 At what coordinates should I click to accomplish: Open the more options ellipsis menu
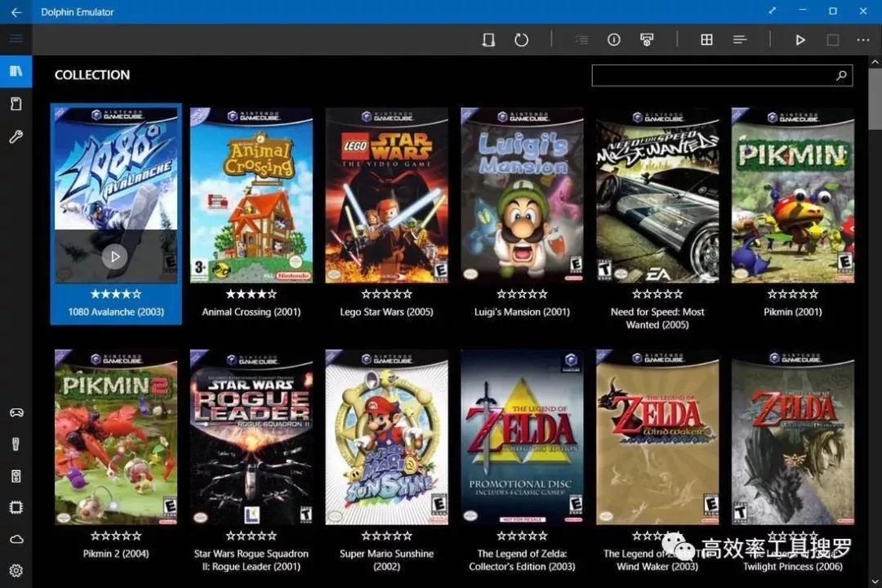(863, 40)
